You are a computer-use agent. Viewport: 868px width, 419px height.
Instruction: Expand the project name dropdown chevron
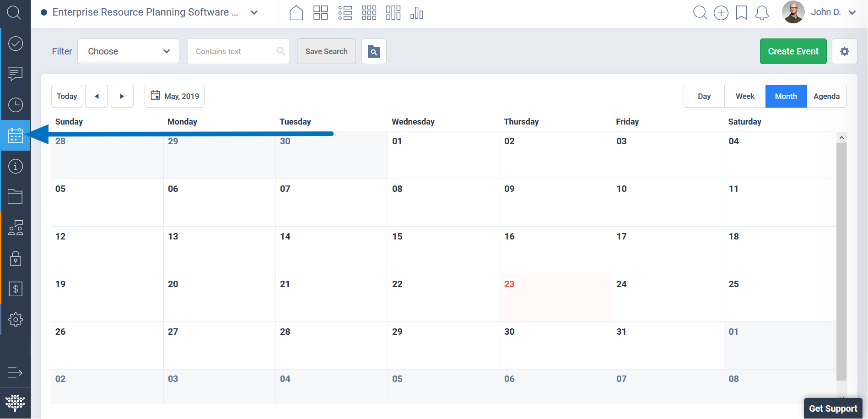tap(254, 13)
